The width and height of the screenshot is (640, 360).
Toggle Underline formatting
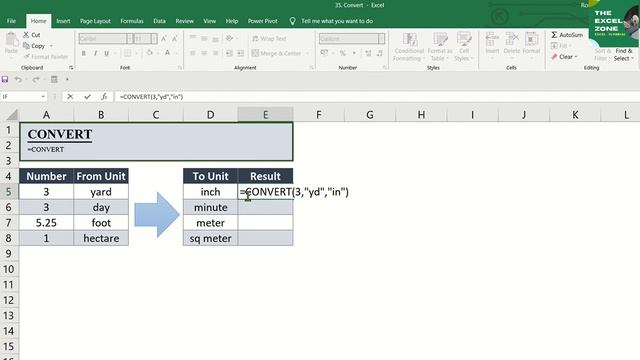[107, 53]
